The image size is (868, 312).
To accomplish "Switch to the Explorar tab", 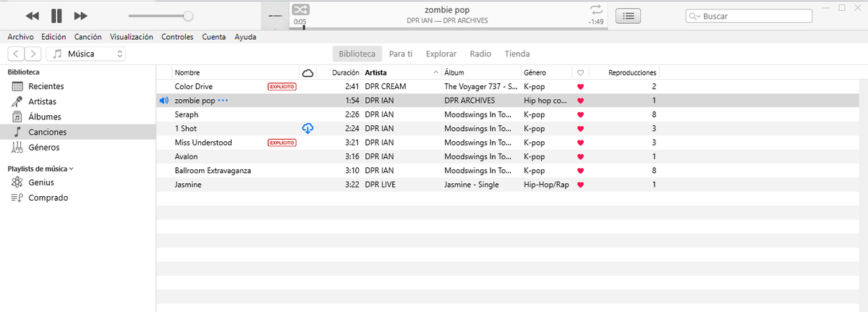I will [x=441, y=54].
